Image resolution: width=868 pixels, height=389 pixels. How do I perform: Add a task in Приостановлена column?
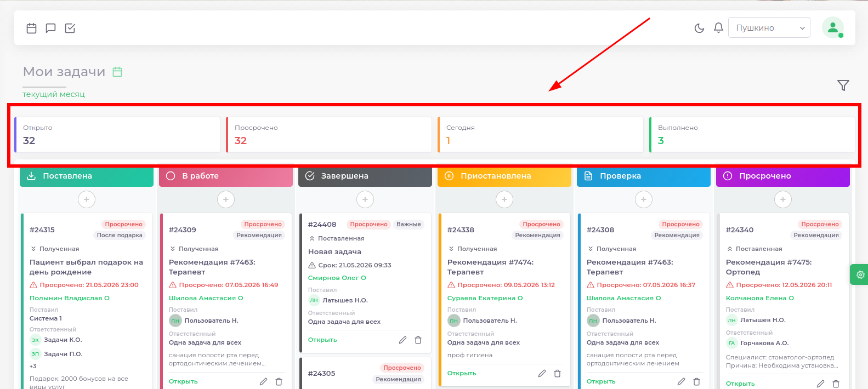pyautogui.click(x=504, y=199)
